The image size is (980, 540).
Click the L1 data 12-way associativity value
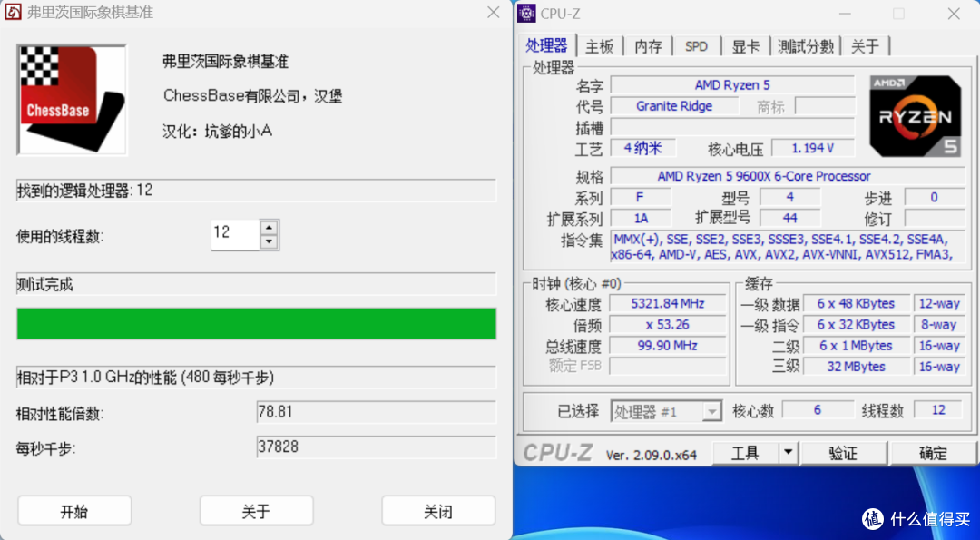coord(939,304)
